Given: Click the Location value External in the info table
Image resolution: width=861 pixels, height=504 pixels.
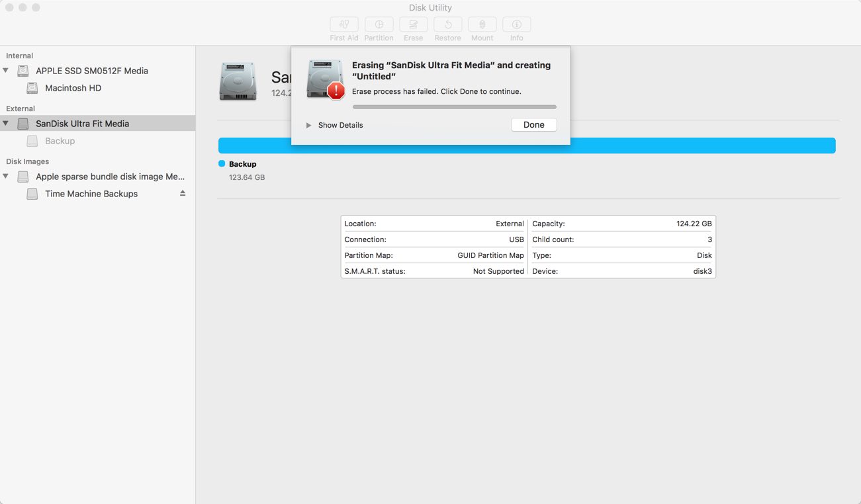Looking at the screenshot, I should pyautogui.click(x=510, y=224).
